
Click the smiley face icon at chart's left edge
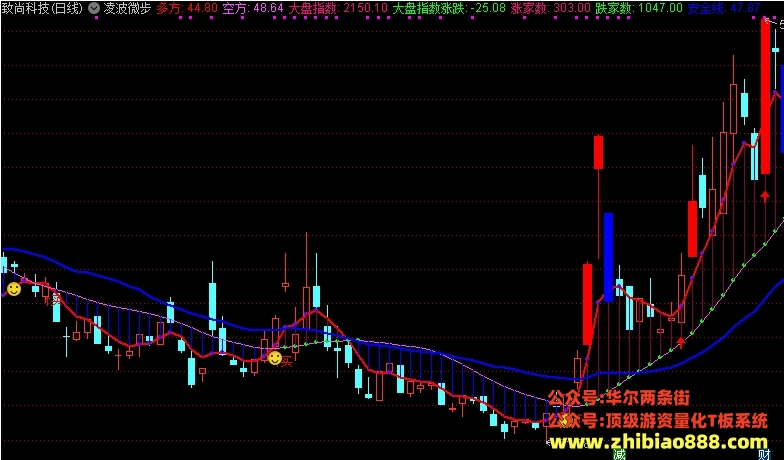[x=14, y=288]
